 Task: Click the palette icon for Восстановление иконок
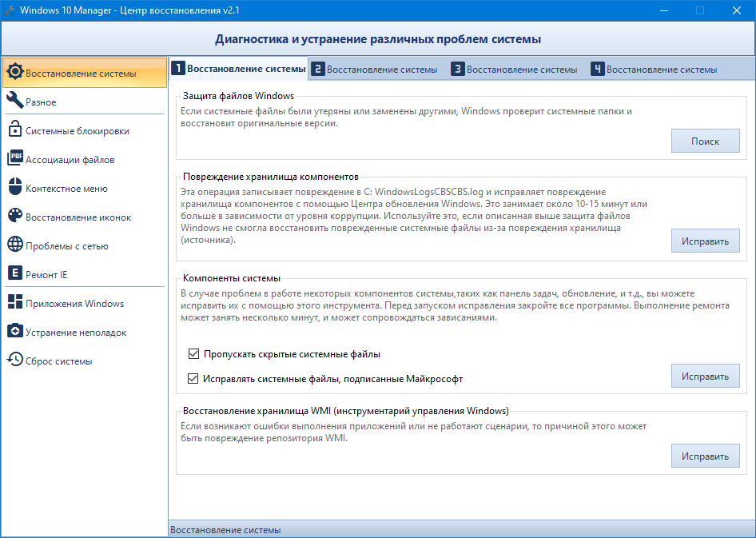(x=15, y=215)
